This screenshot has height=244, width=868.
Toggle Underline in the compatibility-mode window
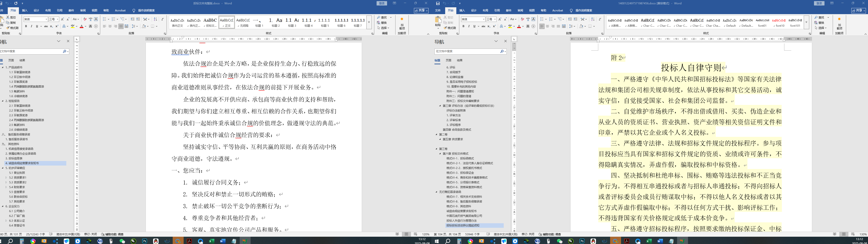[474, 26]
